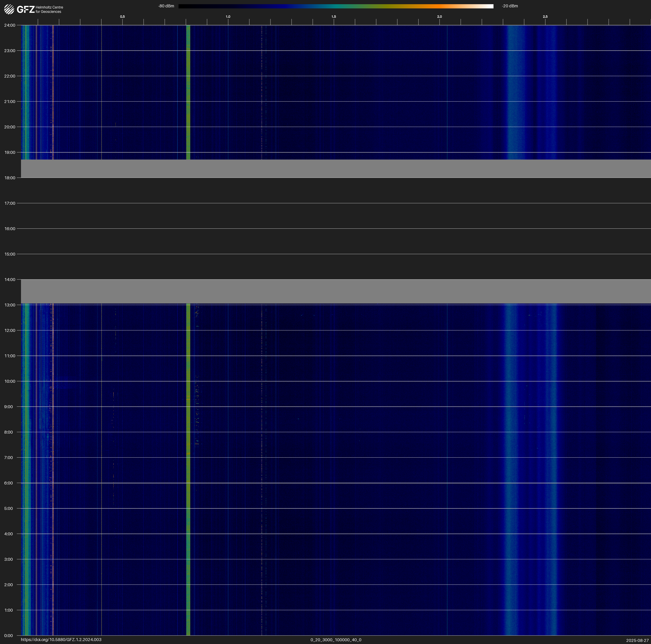The height and width of the screenshot is (644, 651).
Task: Click the Helmholtz Centre for Geosciences text
Action: (x=49, y=9)
